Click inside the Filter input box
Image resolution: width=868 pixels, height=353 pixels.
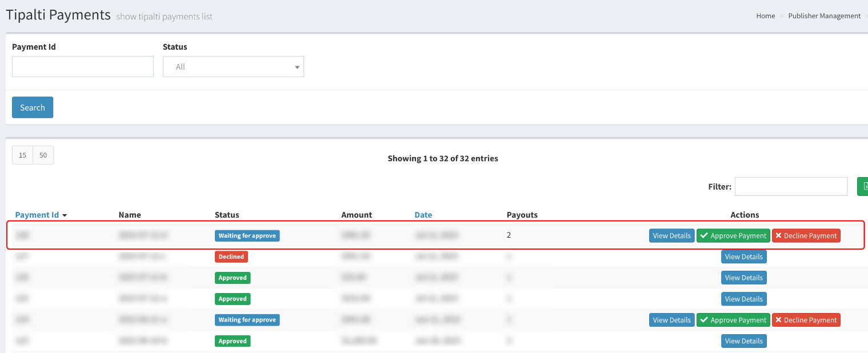791,186
